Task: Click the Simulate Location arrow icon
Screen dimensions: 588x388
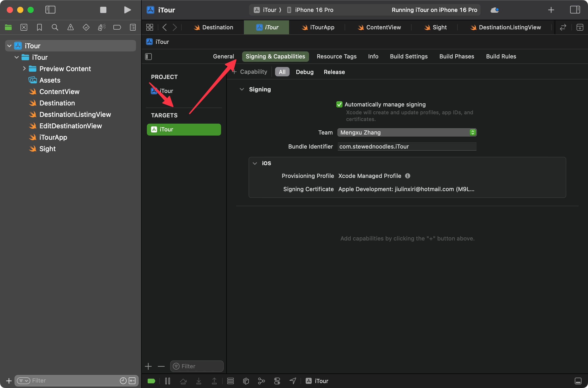Action: click(293, 381)
